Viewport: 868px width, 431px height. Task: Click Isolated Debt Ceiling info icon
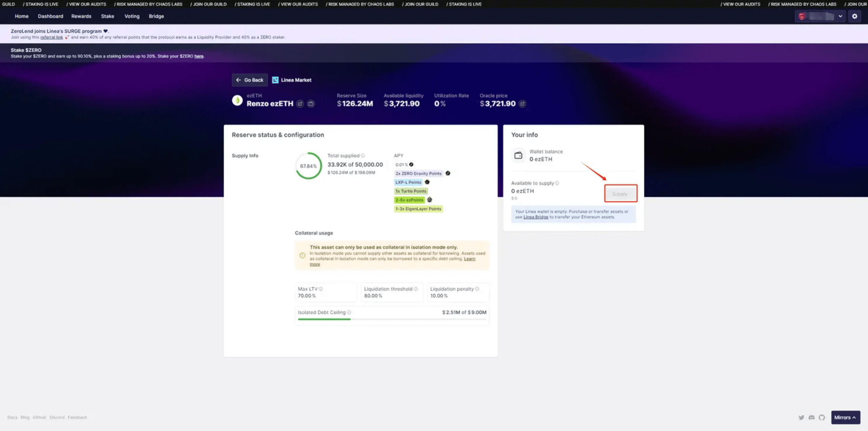[349, 312]
